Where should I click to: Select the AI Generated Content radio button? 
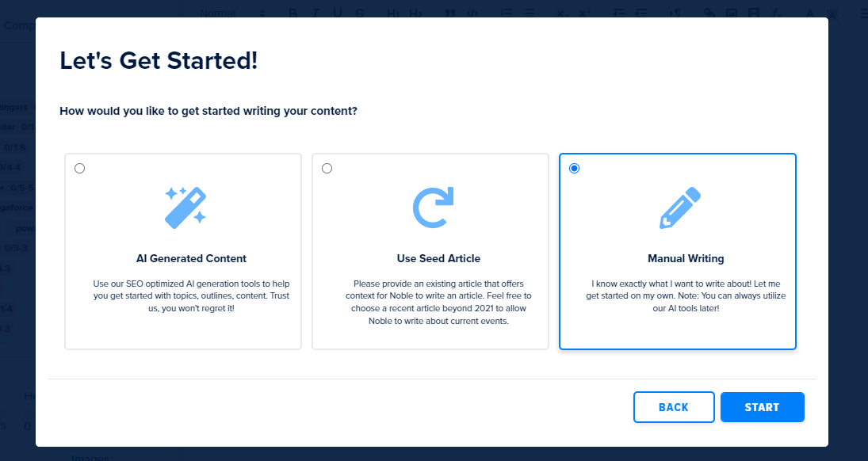79,168
